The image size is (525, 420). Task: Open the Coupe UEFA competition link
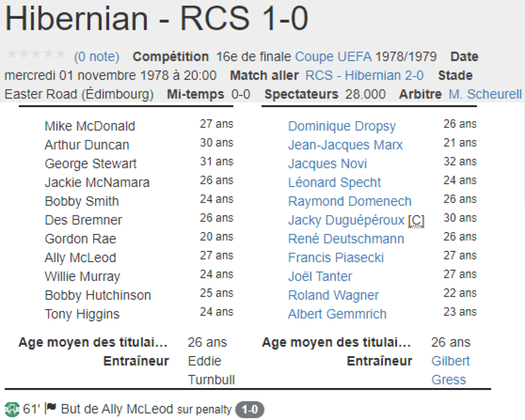click(x=333, y=57)
